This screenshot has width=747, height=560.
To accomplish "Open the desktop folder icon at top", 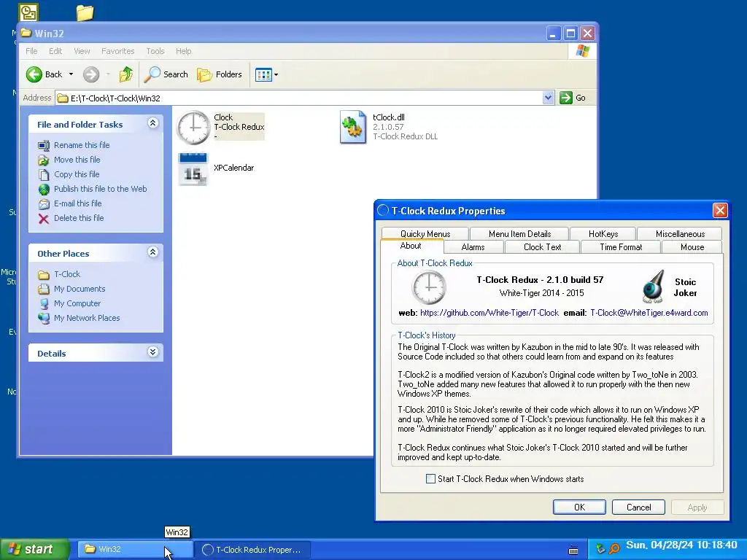I will 85,13.
